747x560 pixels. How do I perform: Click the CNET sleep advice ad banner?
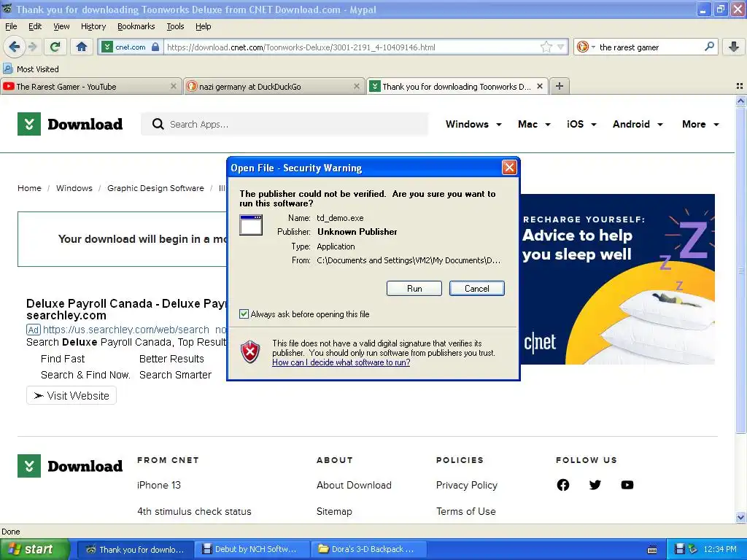click(x=617, y=279)
